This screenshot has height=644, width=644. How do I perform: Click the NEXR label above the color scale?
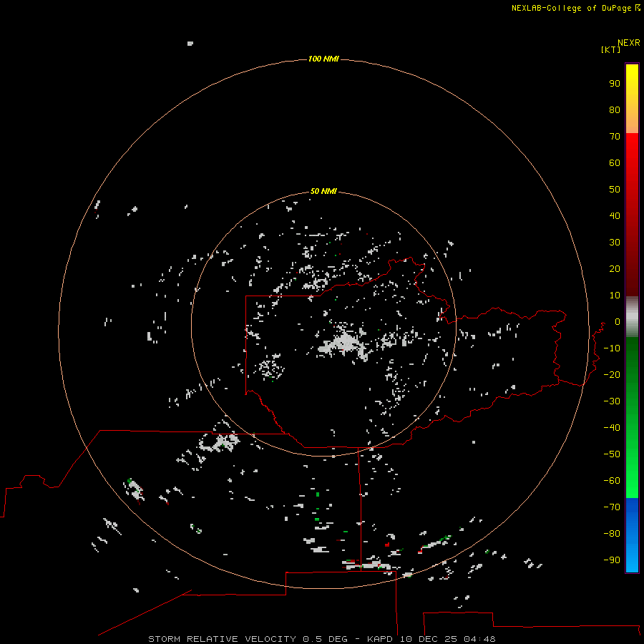pyautogui.click(x=629, y=43)
